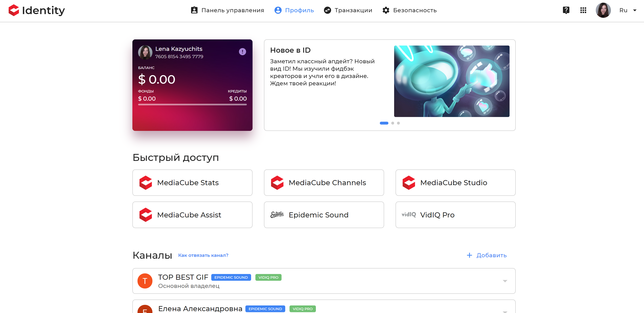
Task: Click the Новое в ID news image
Action: click(x=452, y=81)
